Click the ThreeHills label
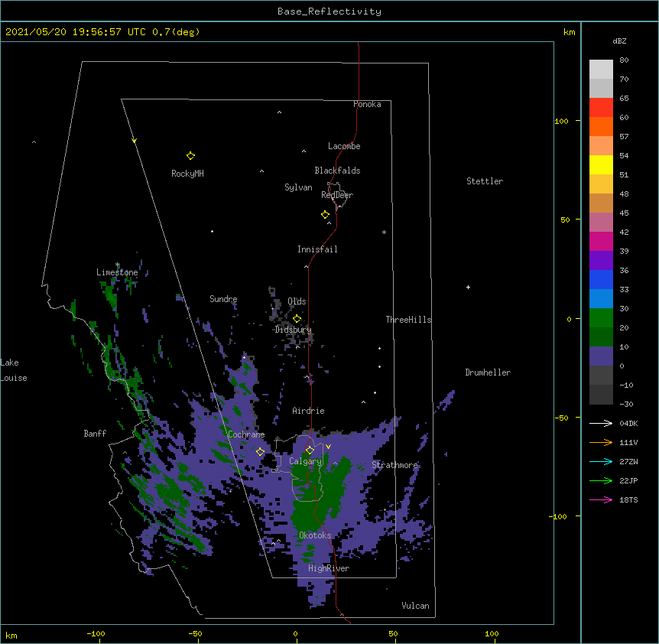This screenshot has width=659, height=644. click(408, 320)
